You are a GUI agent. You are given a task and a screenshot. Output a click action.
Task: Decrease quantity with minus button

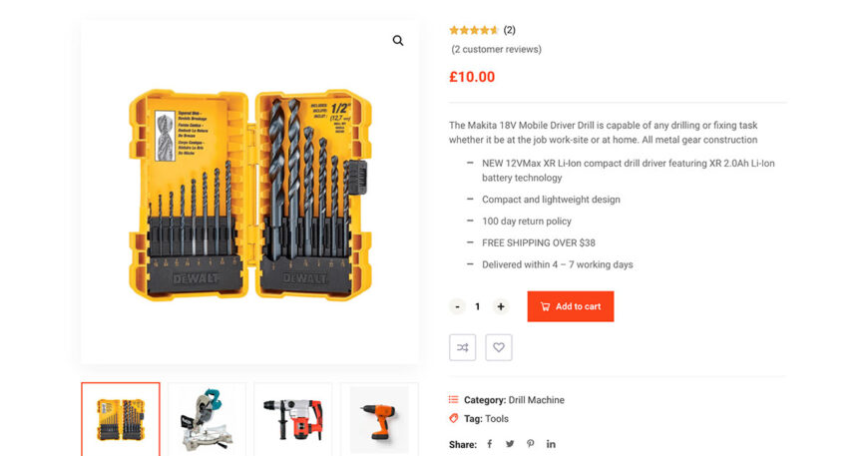[457, 307]
